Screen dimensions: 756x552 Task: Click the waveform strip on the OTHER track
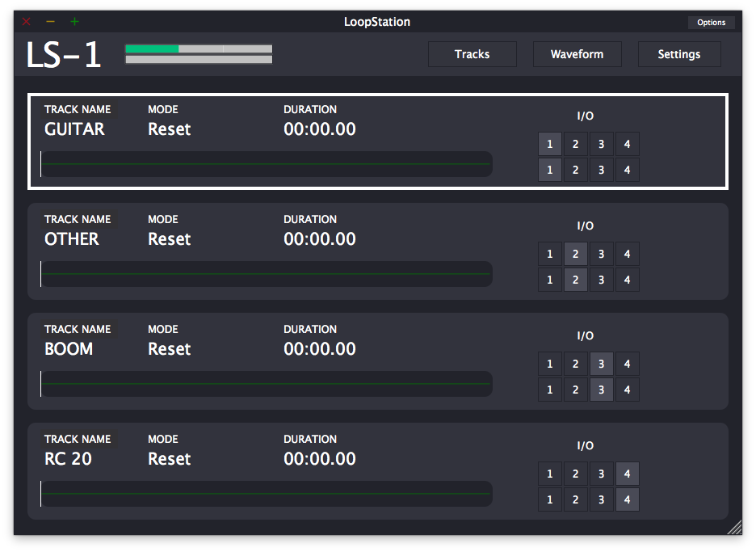[267, 274]
